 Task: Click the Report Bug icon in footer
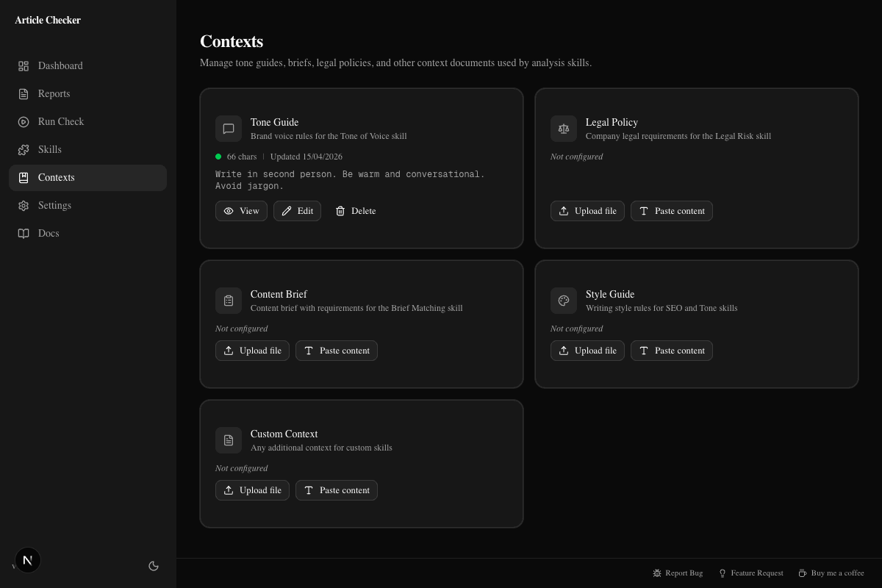coord(657,573)
